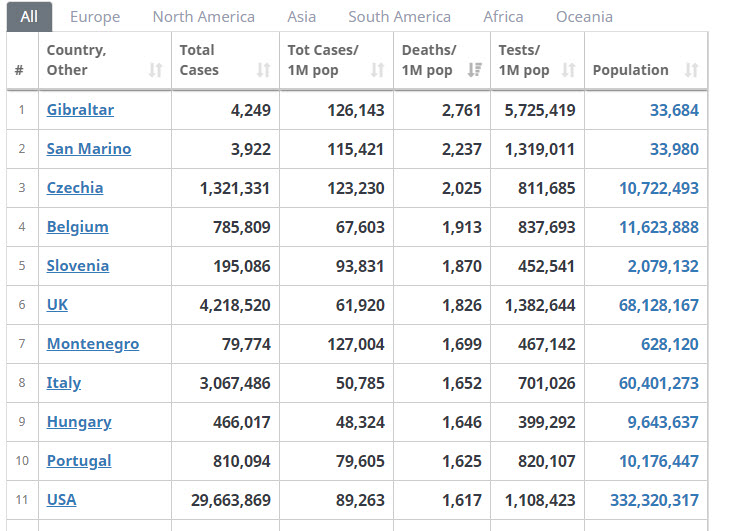This screenshot has height=531, width=730.
Task: Click Belgium population 11,623,888
Action: (659, 227)
